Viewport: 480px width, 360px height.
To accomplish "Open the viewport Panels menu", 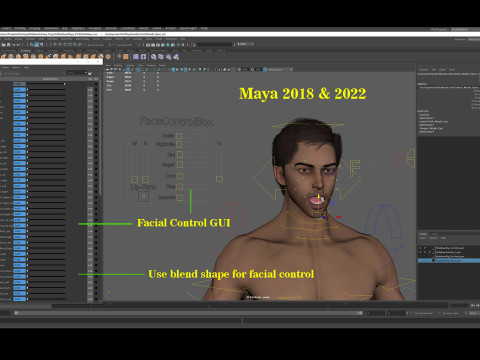I will point(162,65).
